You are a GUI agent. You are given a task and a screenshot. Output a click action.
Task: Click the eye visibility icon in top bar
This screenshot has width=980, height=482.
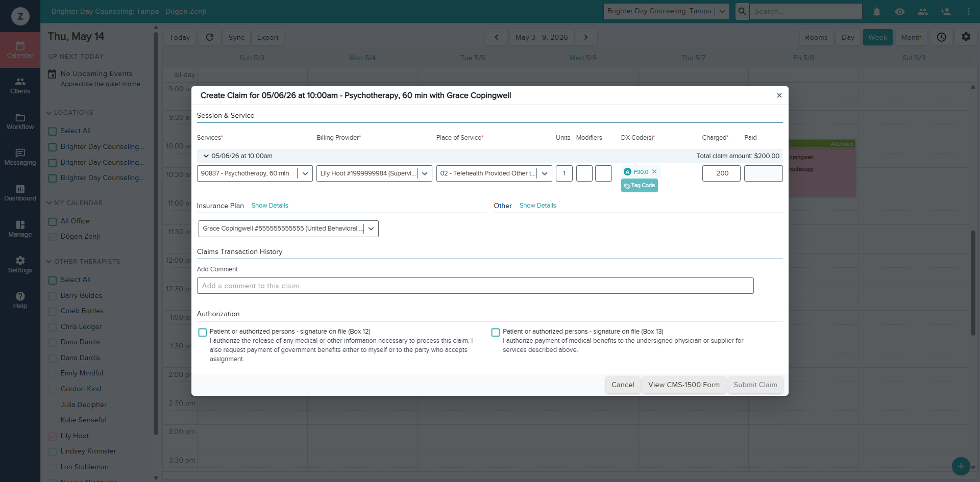[900, 11]
